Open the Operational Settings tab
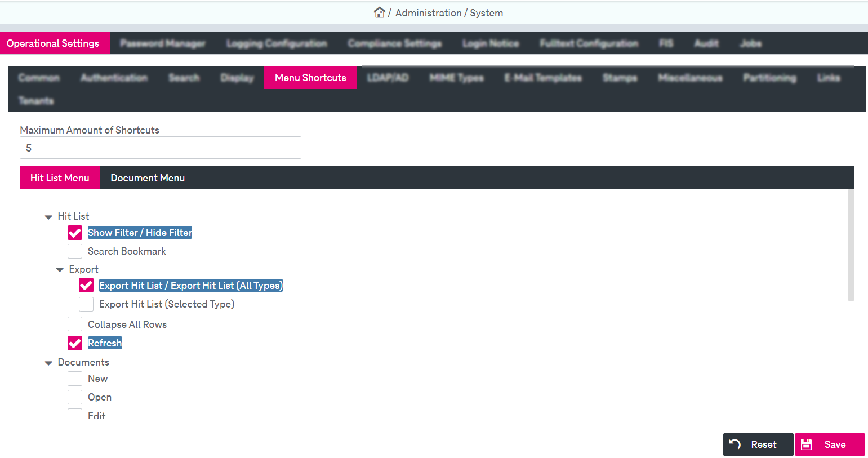 click(x=53, y=43)
